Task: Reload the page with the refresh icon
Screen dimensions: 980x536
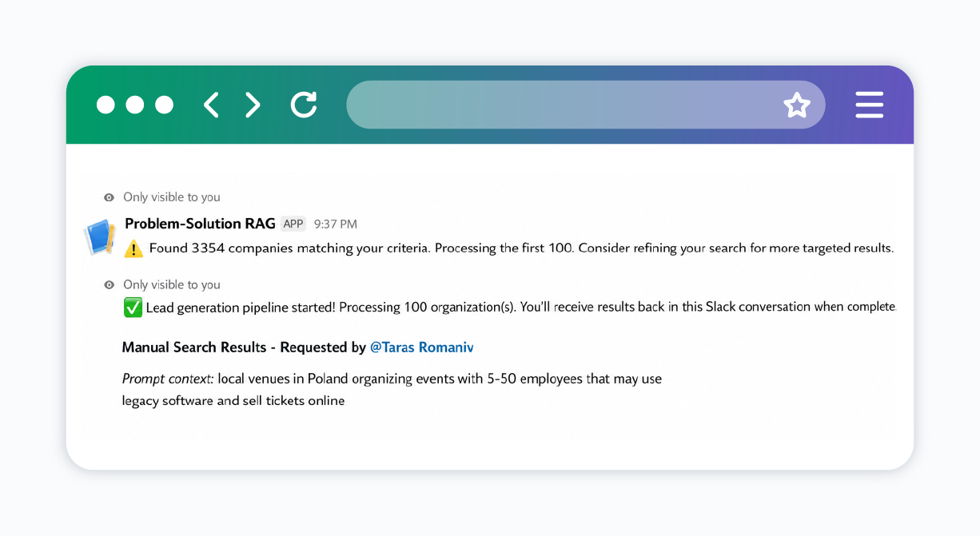Action: coord(304,105)
